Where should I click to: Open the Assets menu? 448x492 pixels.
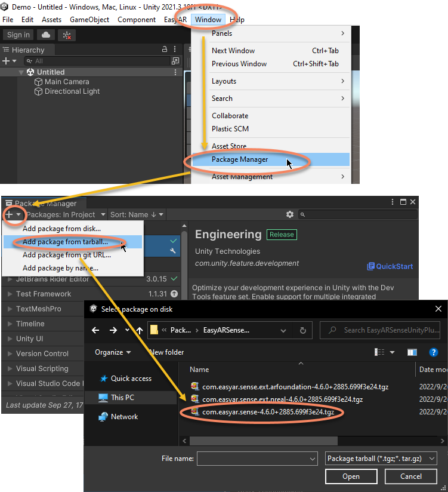point(51,20)
